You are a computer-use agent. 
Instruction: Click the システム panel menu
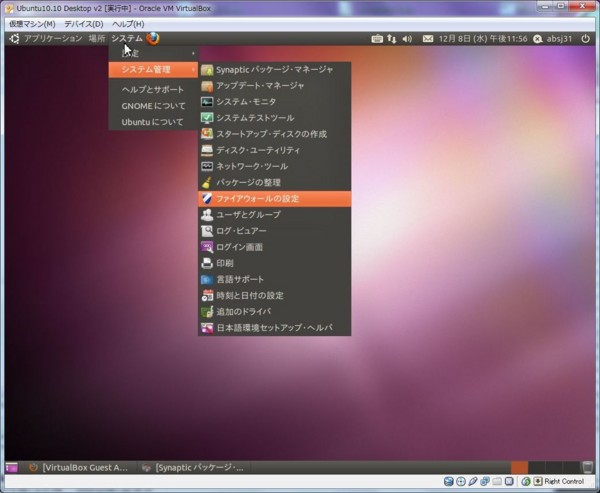(127, 39)
